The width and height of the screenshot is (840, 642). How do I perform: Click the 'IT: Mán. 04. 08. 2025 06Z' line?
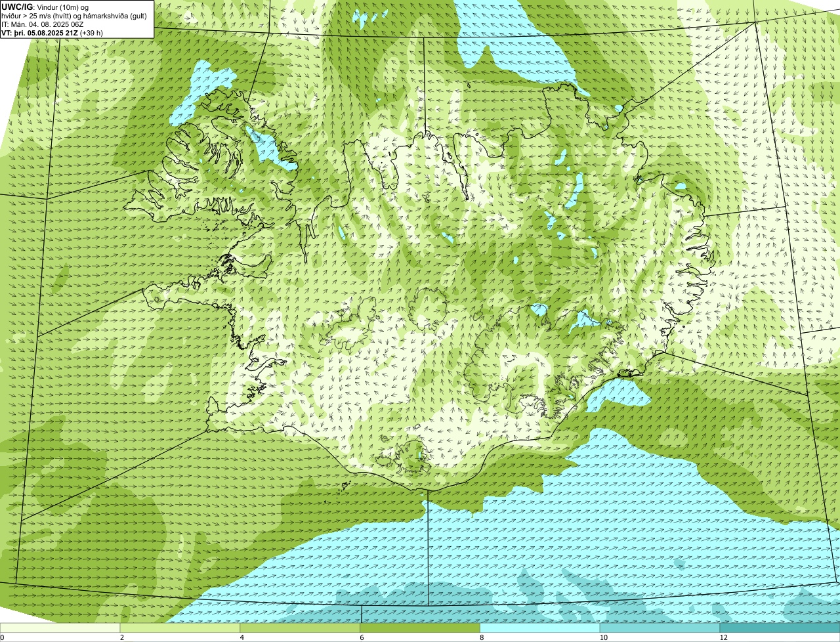(x=42, y=24)
